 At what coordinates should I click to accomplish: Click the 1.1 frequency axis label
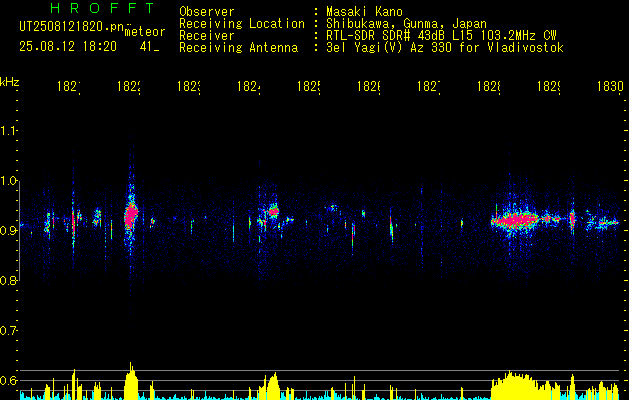coord(9,130)
